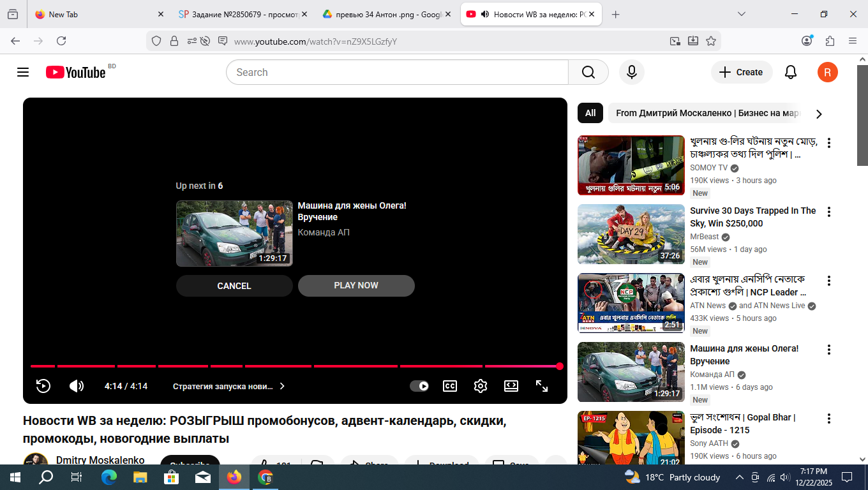Cancel the up next autoplay
The height and width of the screenshot is (490, 868).
tap(234, 286)
